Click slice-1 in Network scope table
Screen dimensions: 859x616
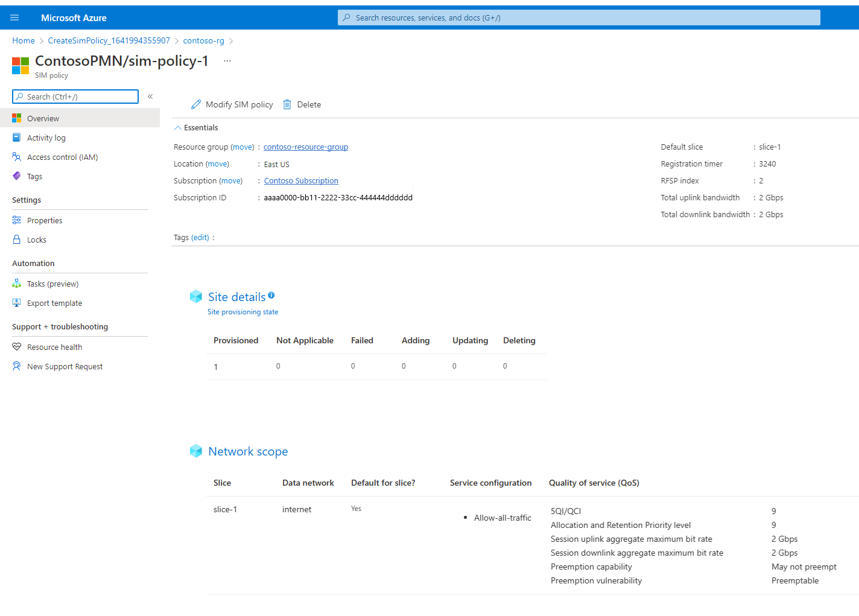click(x=225, y=509)
